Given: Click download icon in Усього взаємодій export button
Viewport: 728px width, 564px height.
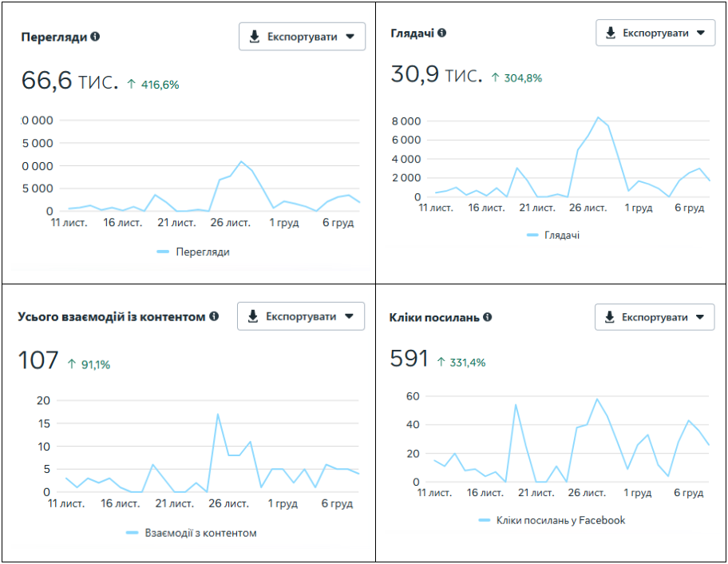Looking at the screenshot, I should 252,316.
